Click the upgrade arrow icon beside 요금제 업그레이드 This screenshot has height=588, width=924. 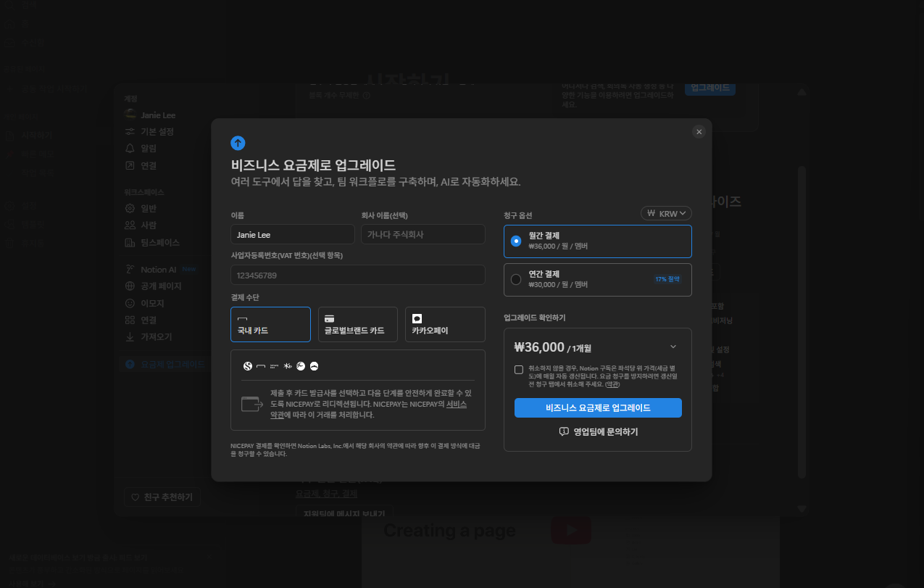click(x=130, y=364)
